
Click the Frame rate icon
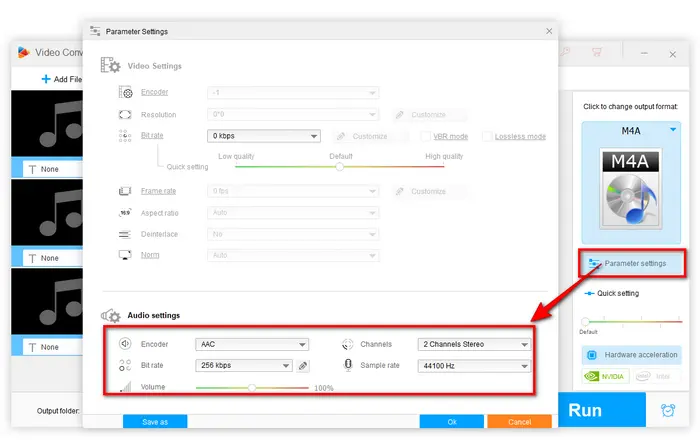tap(125, 191)
